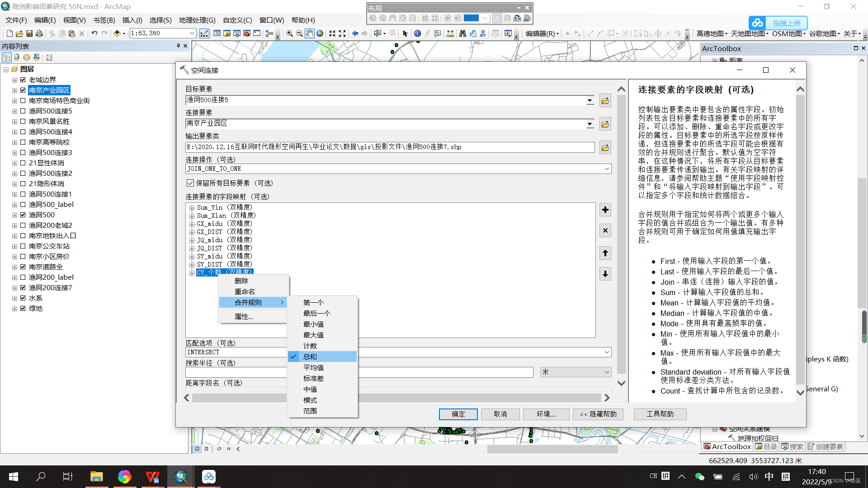Click the 环境... button
Image resolution: width=868 pixels, height=488 pixels.
pyautogui.click(x=546, y=414)
